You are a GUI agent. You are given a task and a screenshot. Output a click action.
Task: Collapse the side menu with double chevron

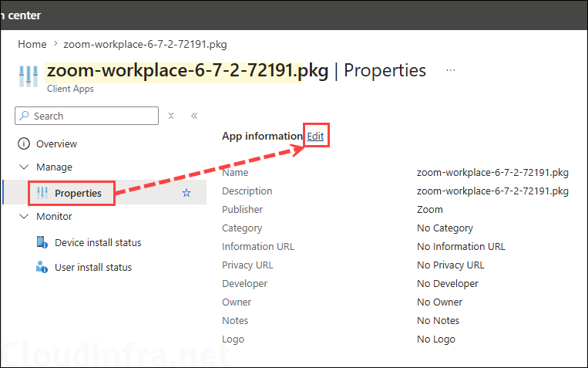coord(194,116)
